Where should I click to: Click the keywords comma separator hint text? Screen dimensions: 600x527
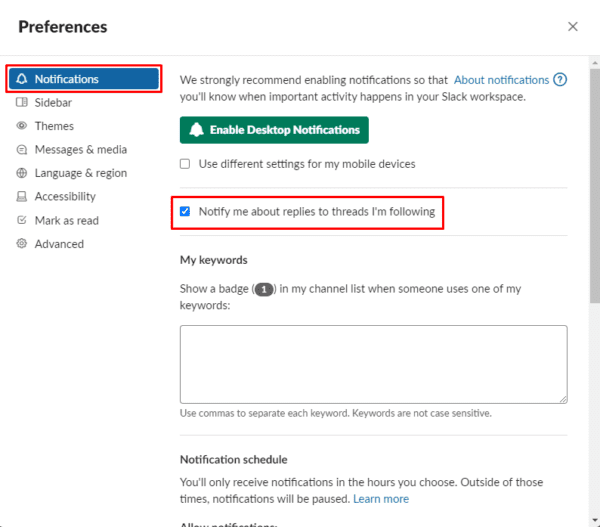click(336, 413)
